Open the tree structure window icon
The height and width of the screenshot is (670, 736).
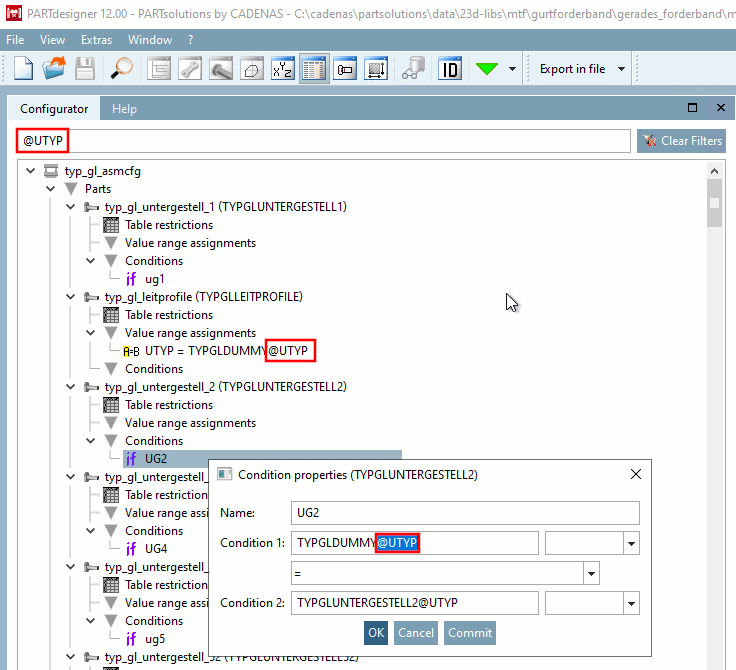159,69
